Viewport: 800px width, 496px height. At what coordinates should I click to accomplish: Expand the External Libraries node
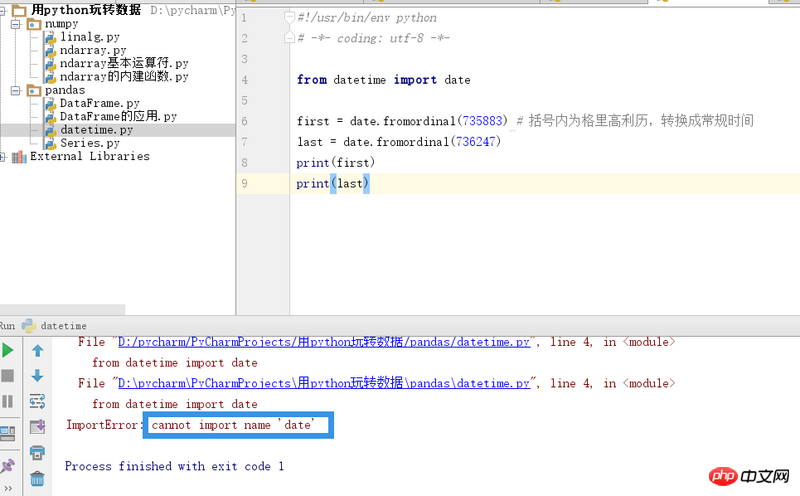pos(2,157)
